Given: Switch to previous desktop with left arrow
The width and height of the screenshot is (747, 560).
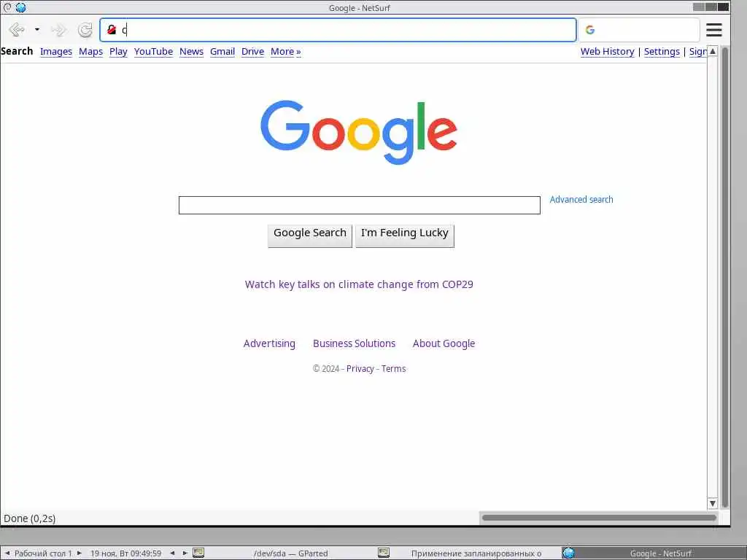Looking at the screenshot, I should click(x=7, y=553).
